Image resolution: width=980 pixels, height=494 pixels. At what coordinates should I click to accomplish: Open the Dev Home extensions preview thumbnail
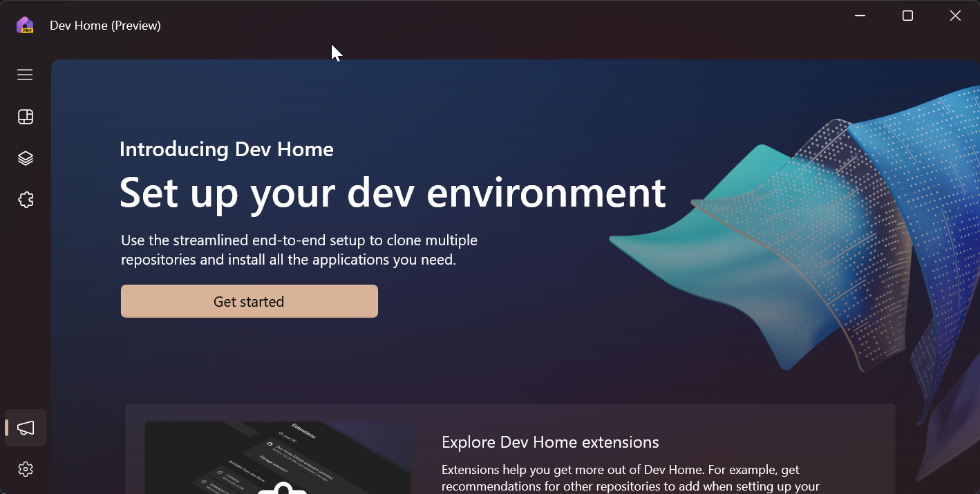[x=278, y=457]
